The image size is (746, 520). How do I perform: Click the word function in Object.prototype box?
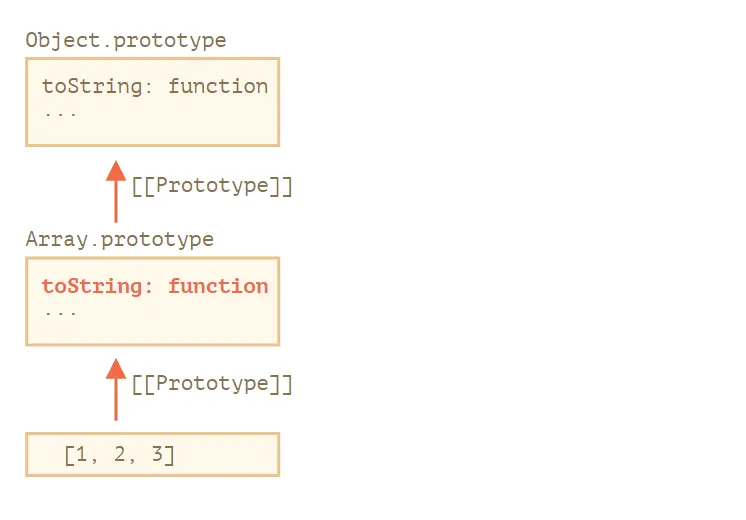coord(218,87)
